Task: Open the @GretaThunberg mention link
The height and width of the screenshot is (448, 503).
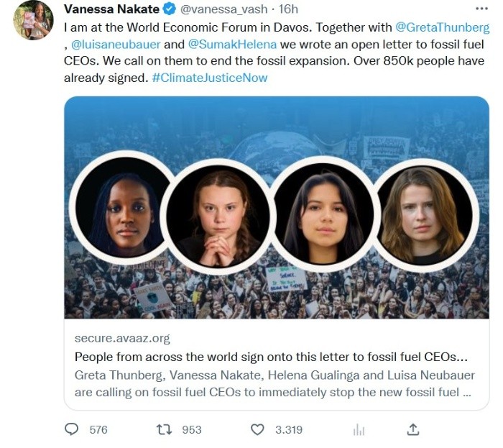Action: tap(442, 27)
